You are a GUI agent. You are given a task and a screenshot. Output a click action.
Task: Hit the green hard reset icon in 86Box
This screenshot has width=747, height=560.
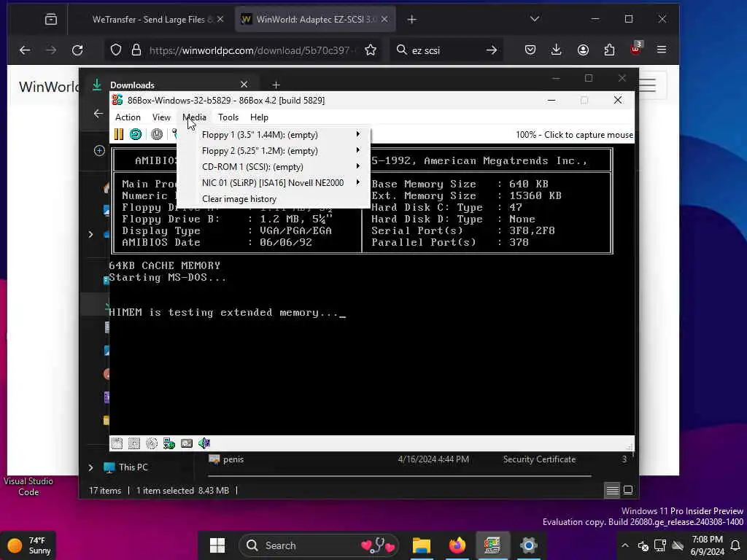pyautogui.click(x=136, y=134)
